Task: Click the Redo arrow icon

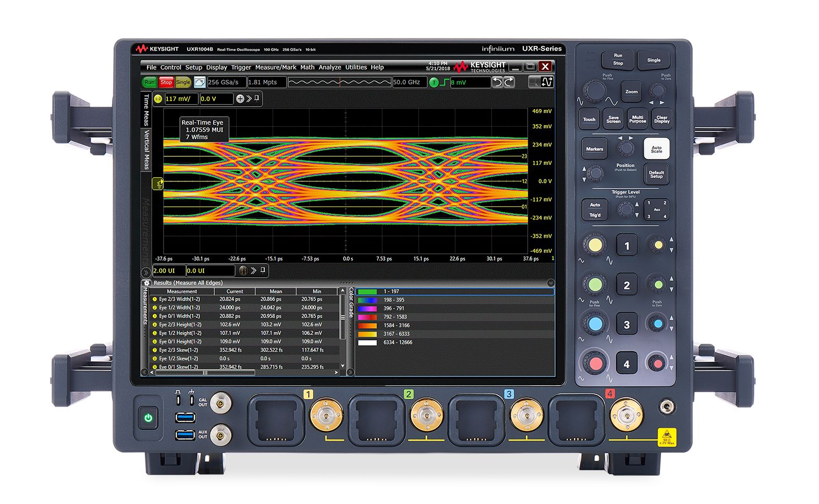Action: pyautogui.click(x=509, y=82)
